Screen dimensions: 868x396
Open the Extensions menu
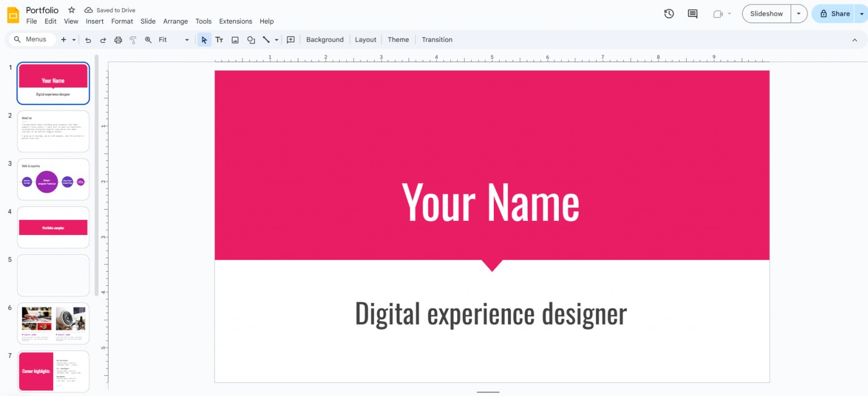[236, 21]
